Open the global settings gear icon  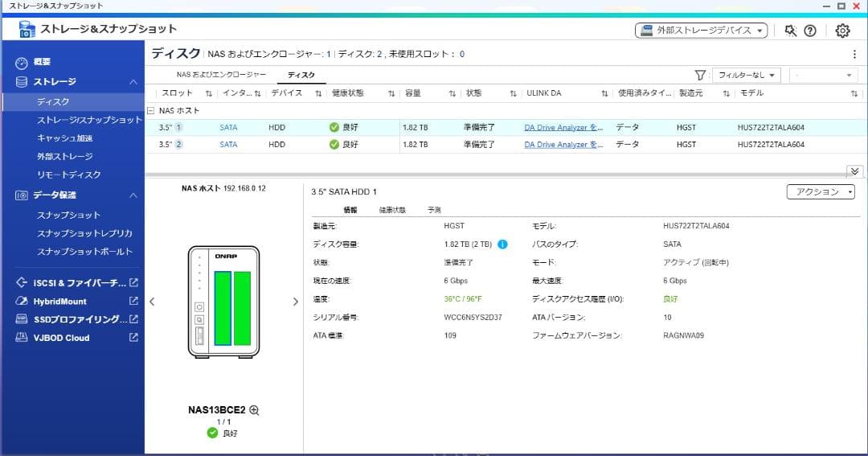pos(842,31)
